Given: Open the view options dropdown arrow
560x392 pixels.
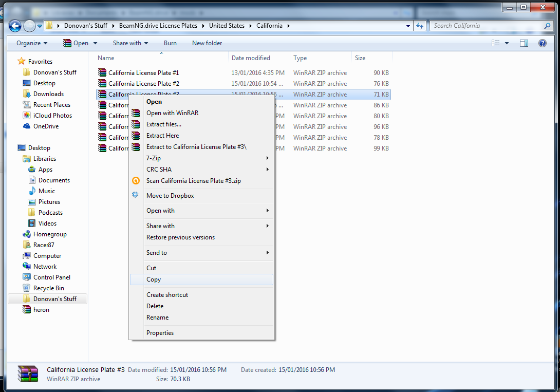Looking at the screenshot, I should coord(507,43).
